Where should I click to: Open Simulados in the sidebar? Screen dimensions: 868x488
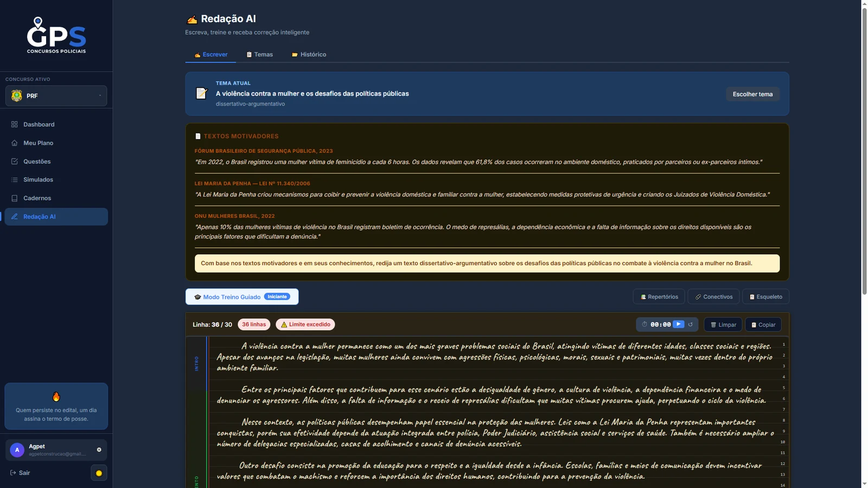pos(56,179)
